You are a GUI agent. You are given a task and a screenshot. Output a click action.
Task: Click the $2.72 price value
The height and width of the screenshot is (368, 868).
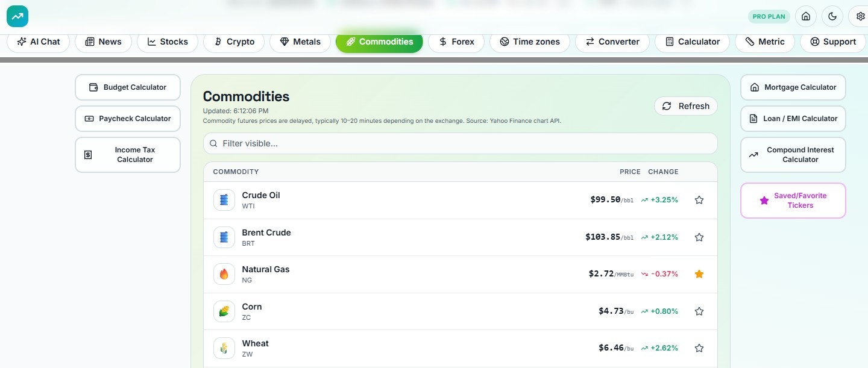pyautogui.click(x=601, y=274)
